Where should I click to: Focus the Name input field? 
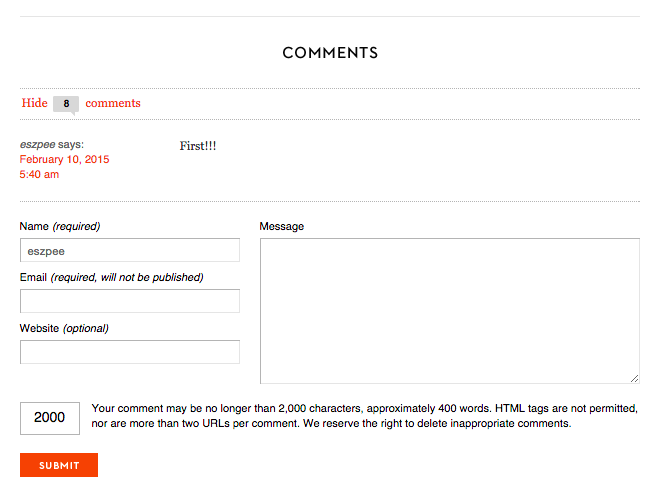coord(129,250)
